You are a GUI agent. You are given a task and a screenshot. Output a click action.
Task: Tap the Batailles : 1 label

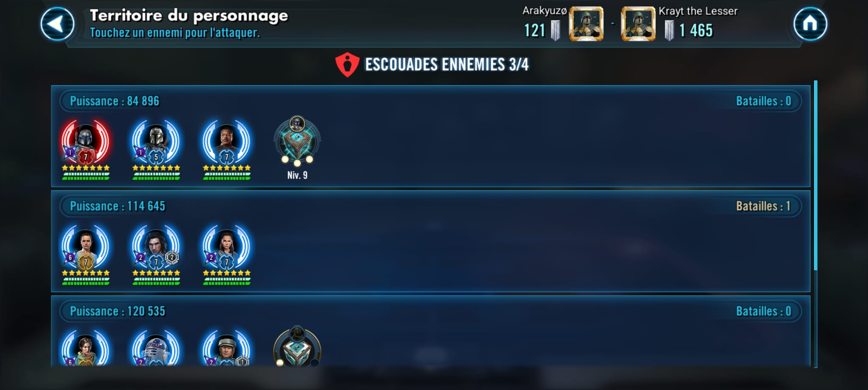coord(763,206)
